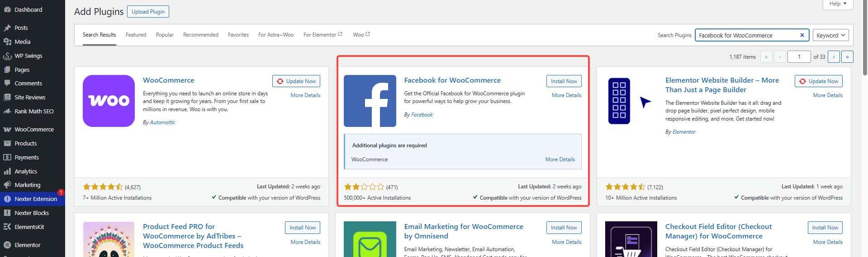The width and height of the screenshot is (868, 257).
Task: Update the WooCommerce plugin now
Action: (x=296, y=81)
